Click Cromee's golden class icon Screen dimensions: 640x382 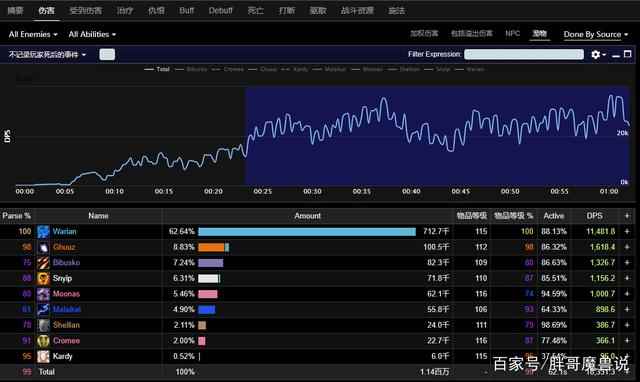(43, 341)
